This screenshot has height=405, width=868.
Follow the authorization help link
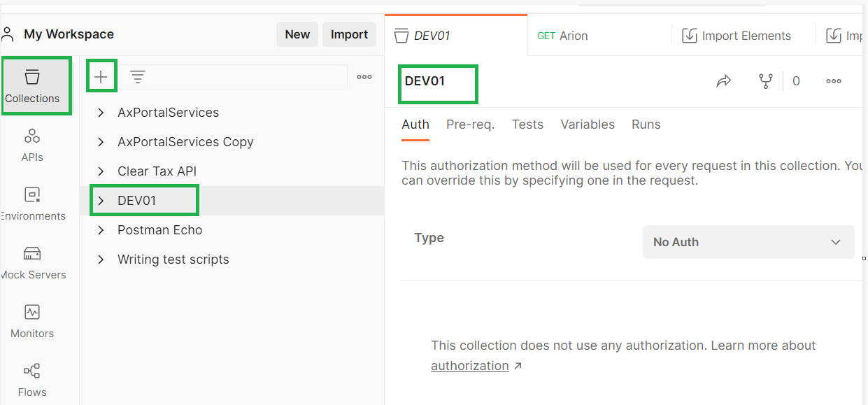tap(470, 366)
